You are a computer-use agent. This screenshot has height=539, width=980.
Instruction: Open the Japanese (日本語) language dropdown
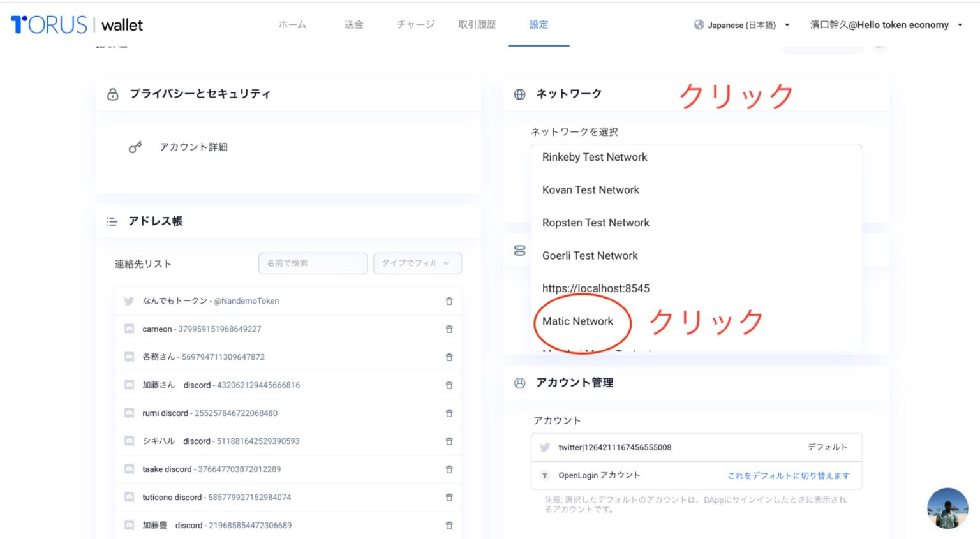pyautogui.click(x=742, y=25)
